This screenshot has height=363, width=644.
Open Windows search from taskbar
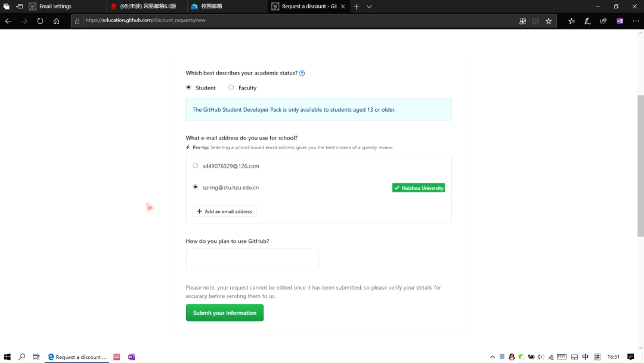coord(22,357)
